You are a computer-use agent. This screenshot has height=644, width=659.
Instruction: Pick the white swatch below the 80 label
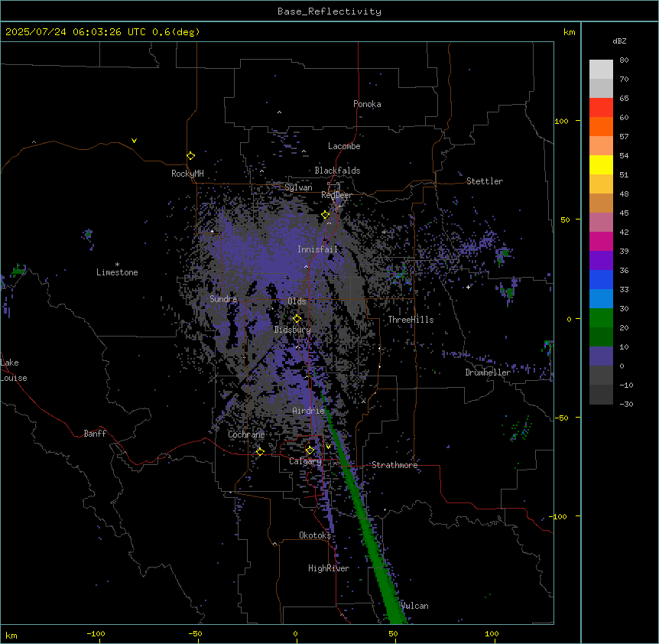601,69
